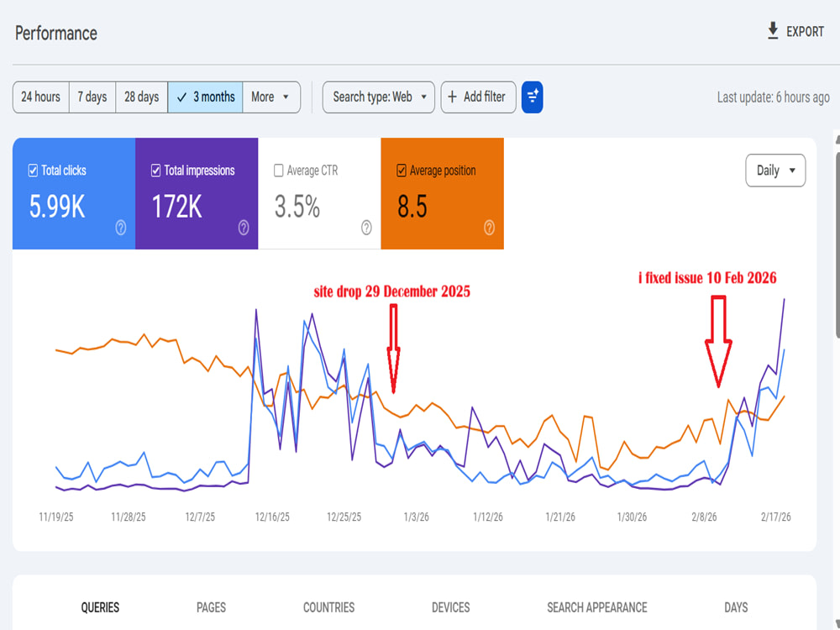
Task: Click the 2/8/26 axis date label
Action: click(704, 517)
